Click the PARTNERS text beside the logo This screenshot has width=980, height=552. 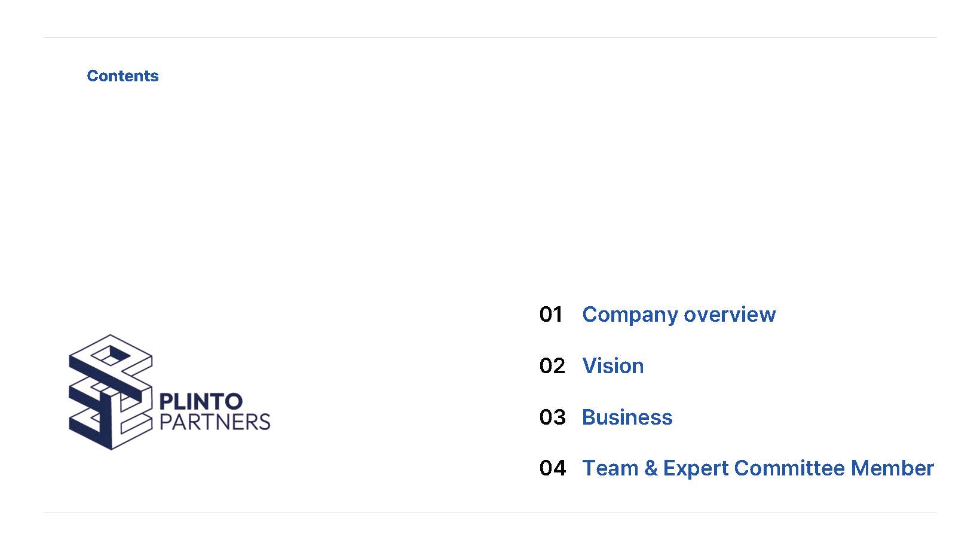(215, 422)
